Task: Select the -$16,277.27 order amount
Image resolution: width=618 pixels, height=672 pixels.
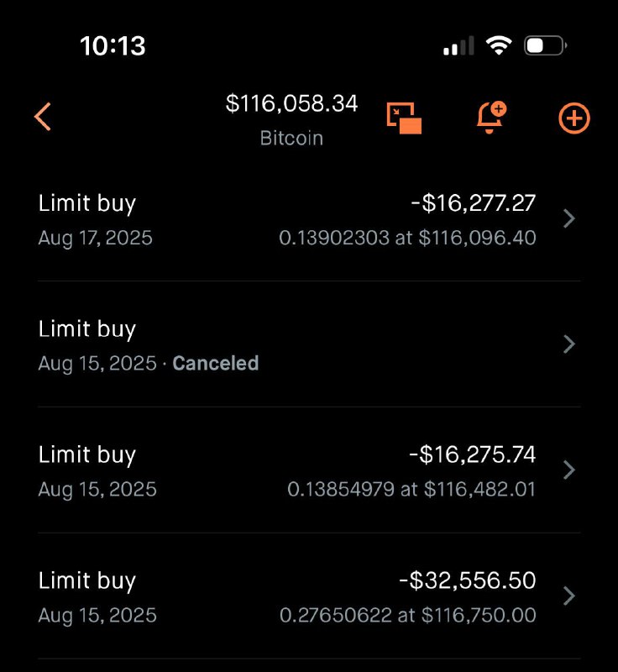Action: pyautogui.click(x=474, y=202)
